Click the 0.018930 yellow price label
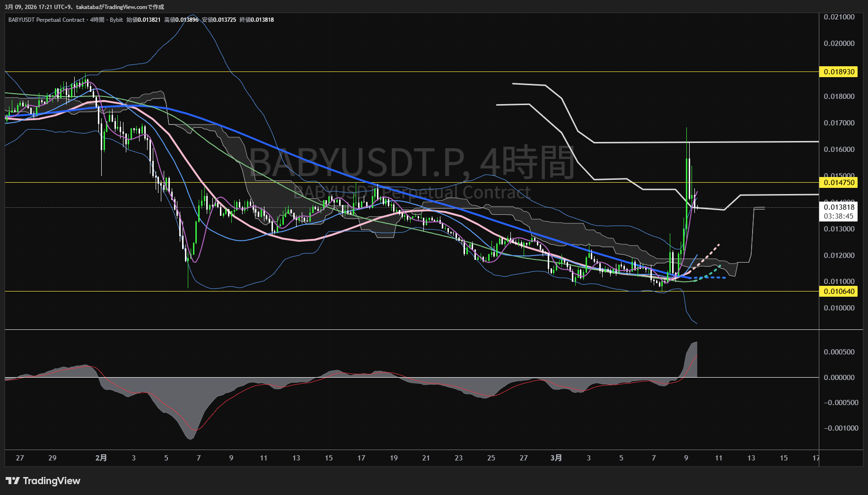Viewport: 868px width, 495px height. click(x=839, y=72)
